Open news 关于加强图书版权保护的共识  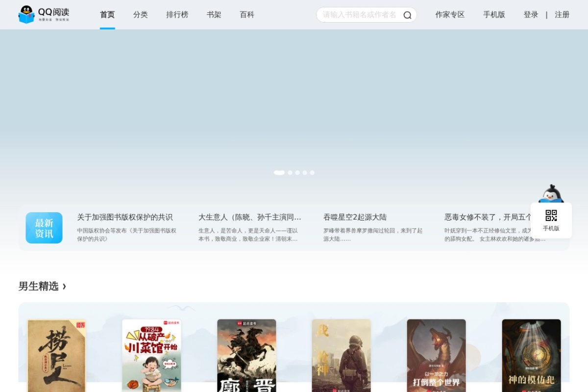[x=125, y=217]
